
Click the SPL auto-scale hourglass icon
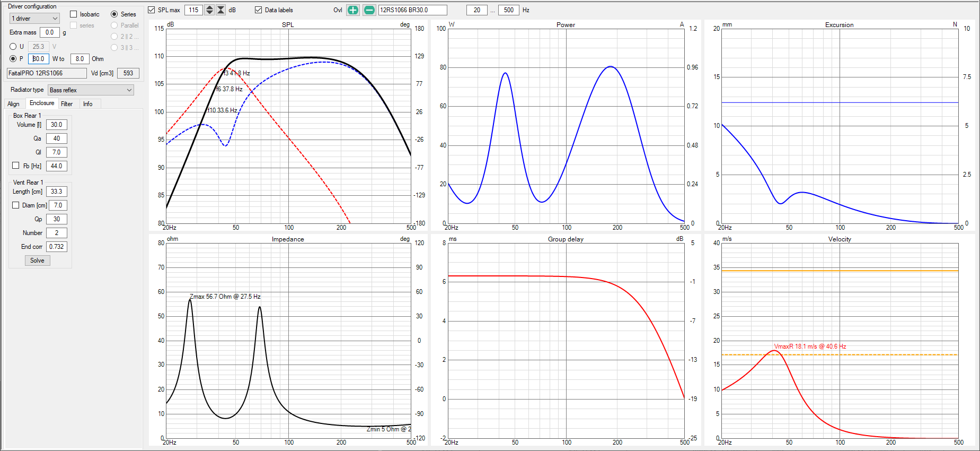point(221,10)
